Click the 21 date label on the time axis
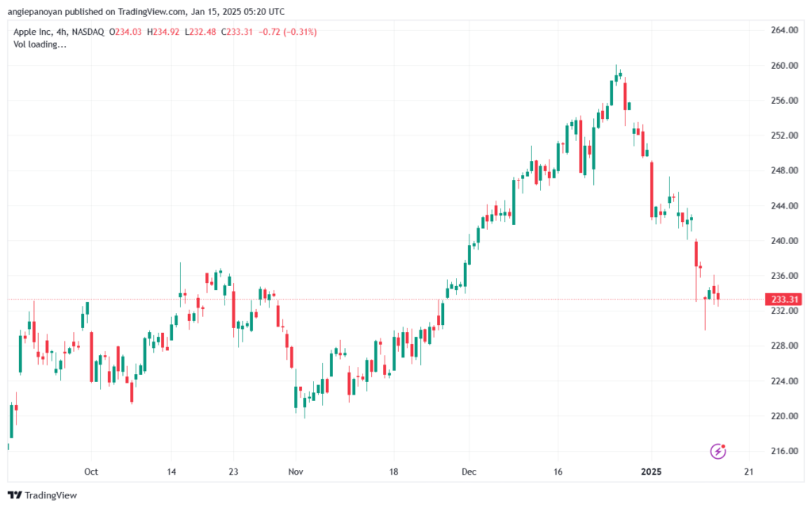Viewport: 812px width, 508px height. point(749,472)
